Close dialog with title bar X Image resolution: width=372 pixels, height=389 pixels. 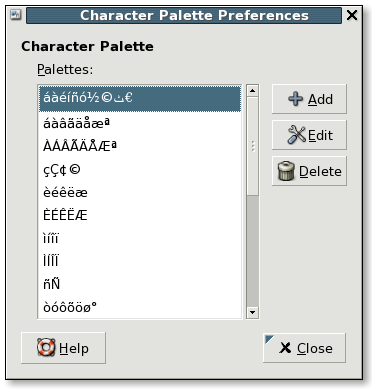[352, 15]
